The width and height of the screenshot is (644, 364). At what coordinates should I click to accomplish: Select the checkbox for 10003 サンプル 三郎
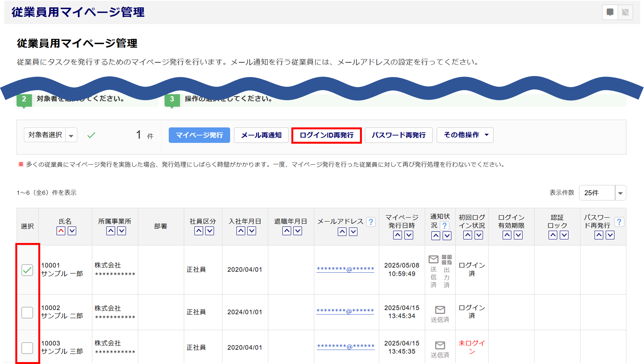coord(27,348)
